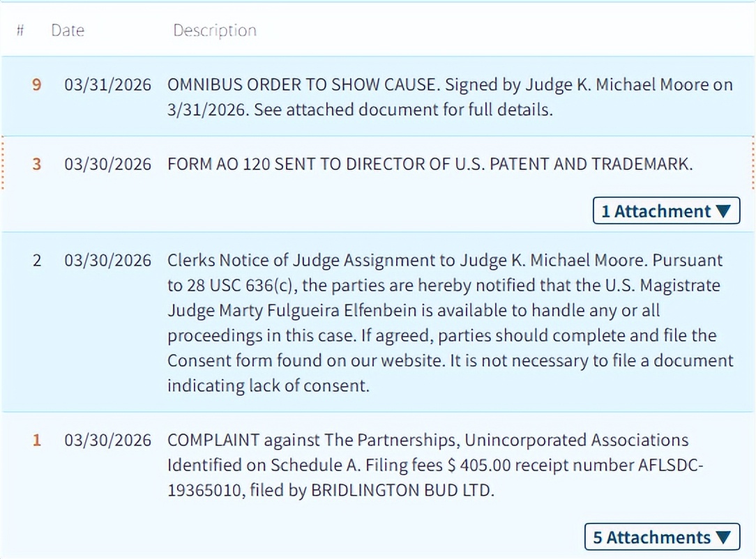Click the date of the Complaint entry
Image resolution: width=756 pixels, height=559 pixels.
point(107,441)
